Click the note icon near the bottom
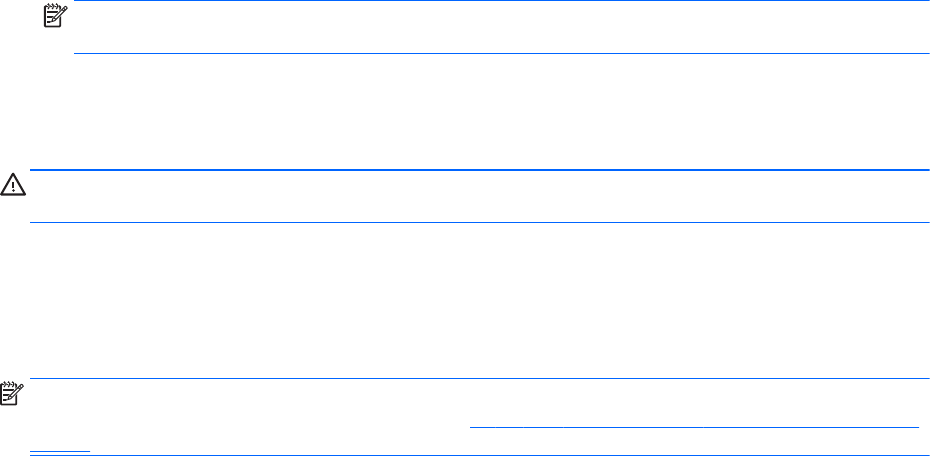The width and height of the screenshot is (930, 456). coord(12,394)
